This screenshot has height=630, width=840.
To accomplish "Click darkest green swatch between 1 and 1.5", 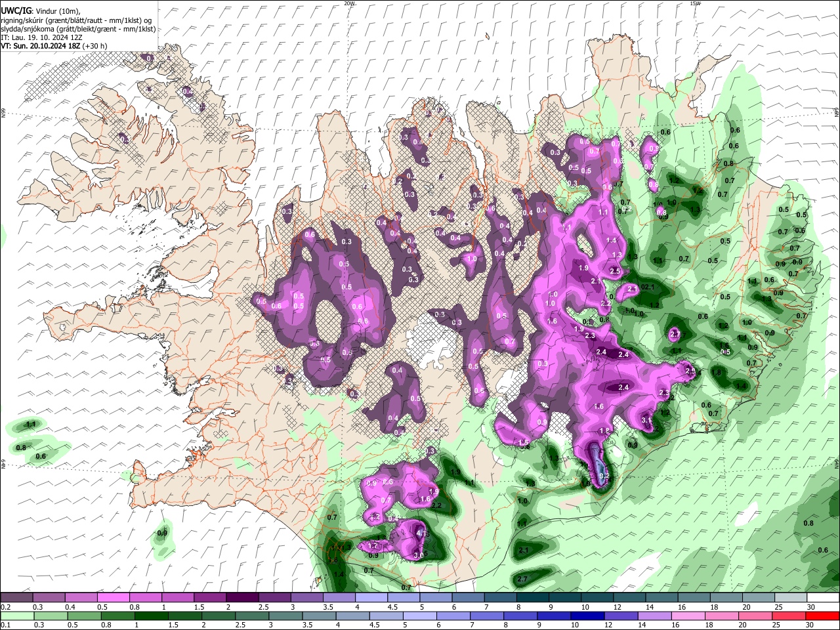I will click(152, 616).
